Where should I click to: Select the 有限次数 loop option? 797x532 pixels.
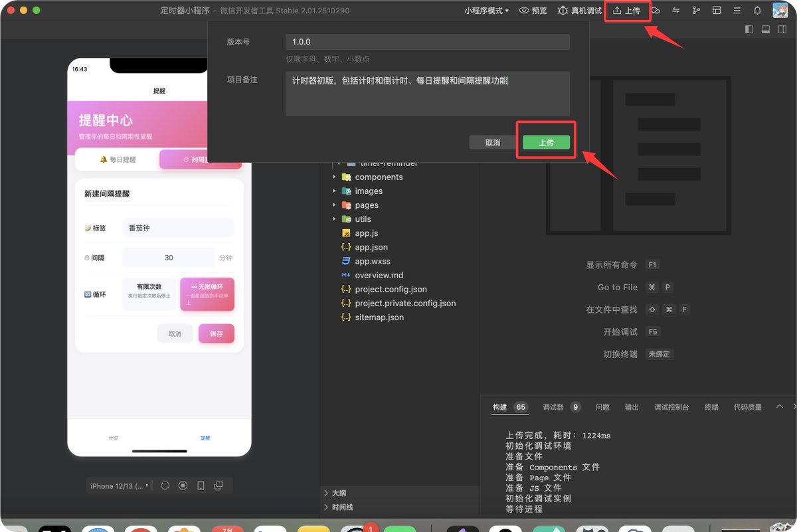[x=149, y=294]
